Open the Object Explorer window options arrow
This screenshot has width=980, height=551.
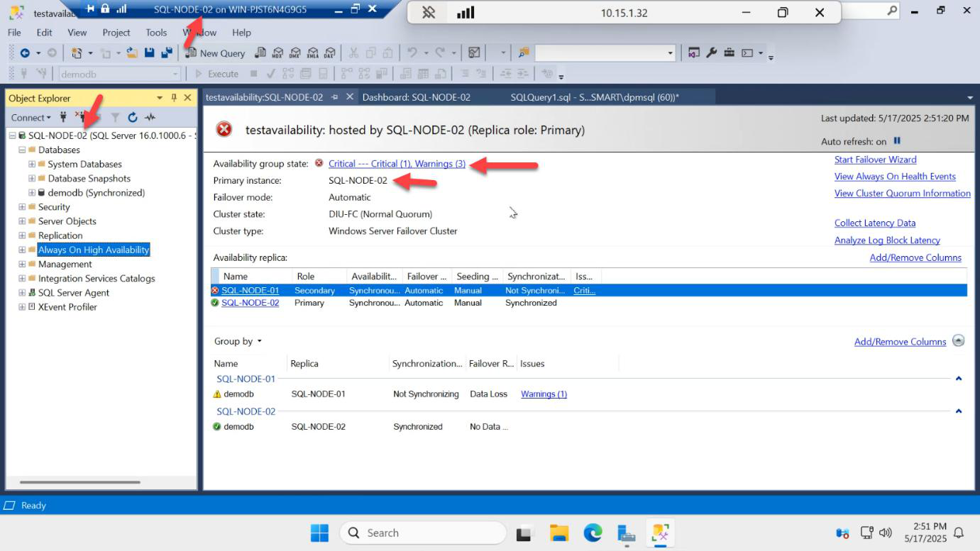click(160, 98)
